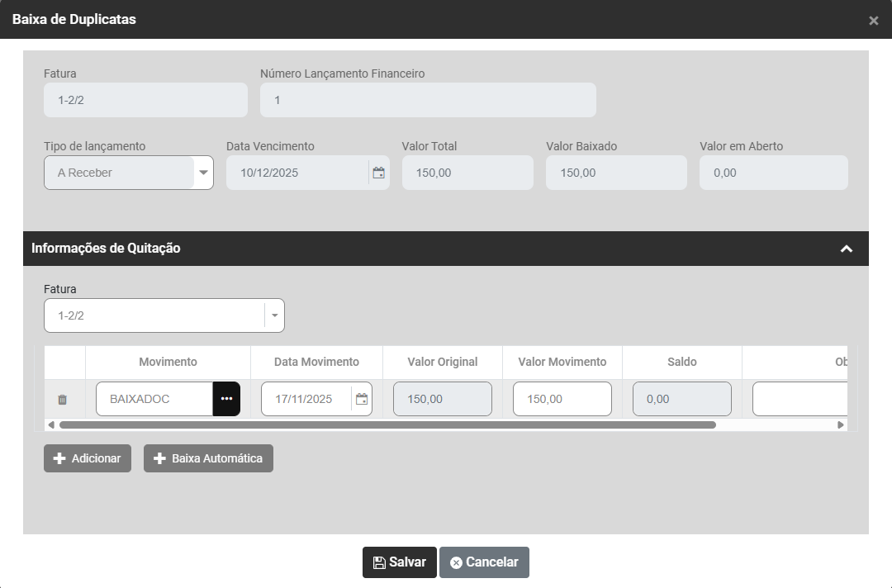Viewport: 892px width, 588px height.
Task: Click the Movimento column header
Action: [168, 362]
